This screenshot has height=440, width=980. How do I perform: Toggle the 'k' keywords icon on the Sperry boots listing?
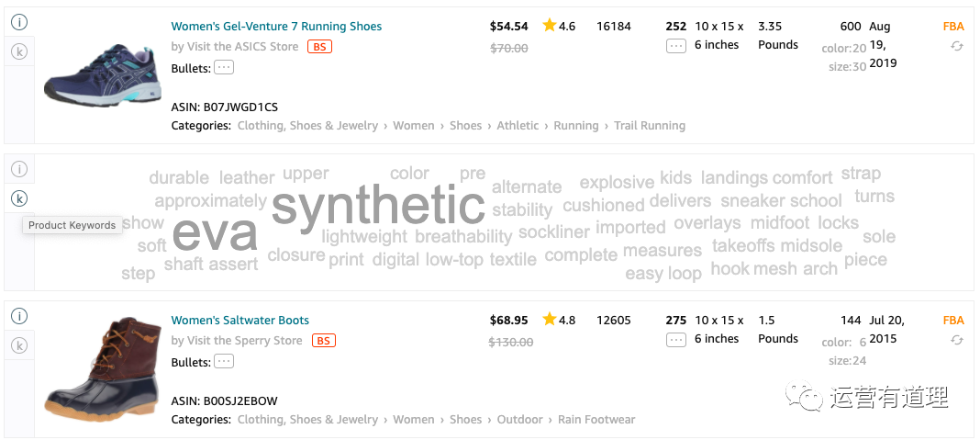pos(19,346)
